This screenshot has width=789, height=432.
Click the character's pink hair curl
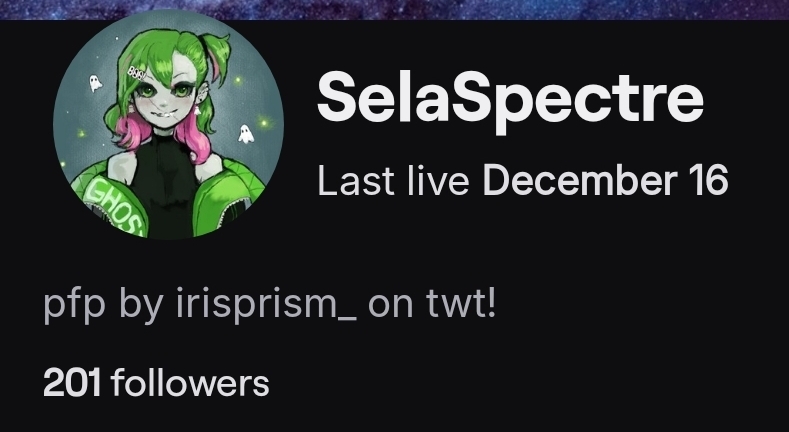tap(193, 138)
